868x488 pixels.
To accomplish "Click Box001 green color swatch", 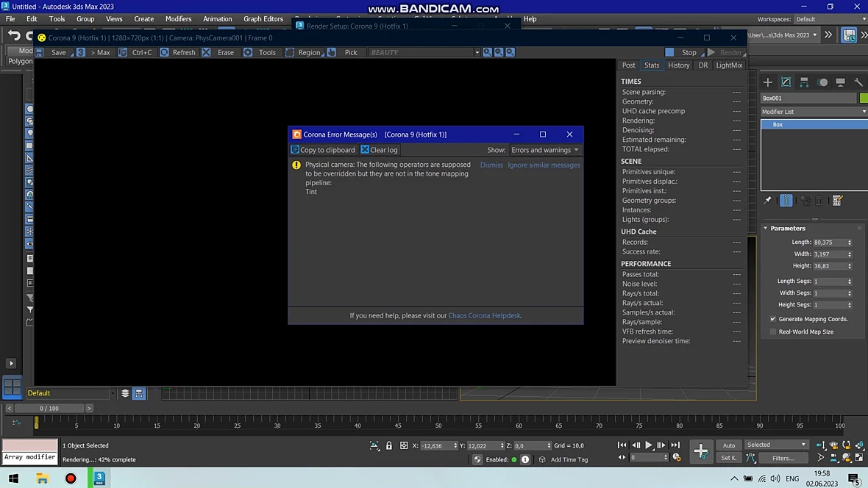I will (x=864, y=98).
